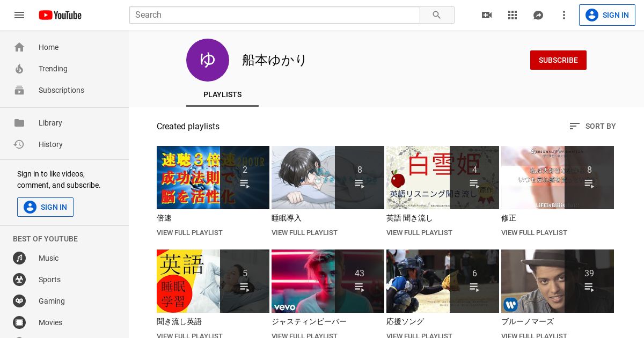View full playlist for 修正
The height and width of the screenshot is (338, 644).
pyautogui.click(x=534, y=233)
